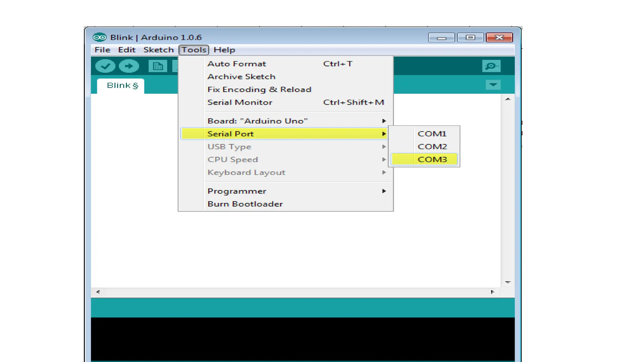Click Serial Monitor menu entry
The image size is (644, 362).
point(240,102)
